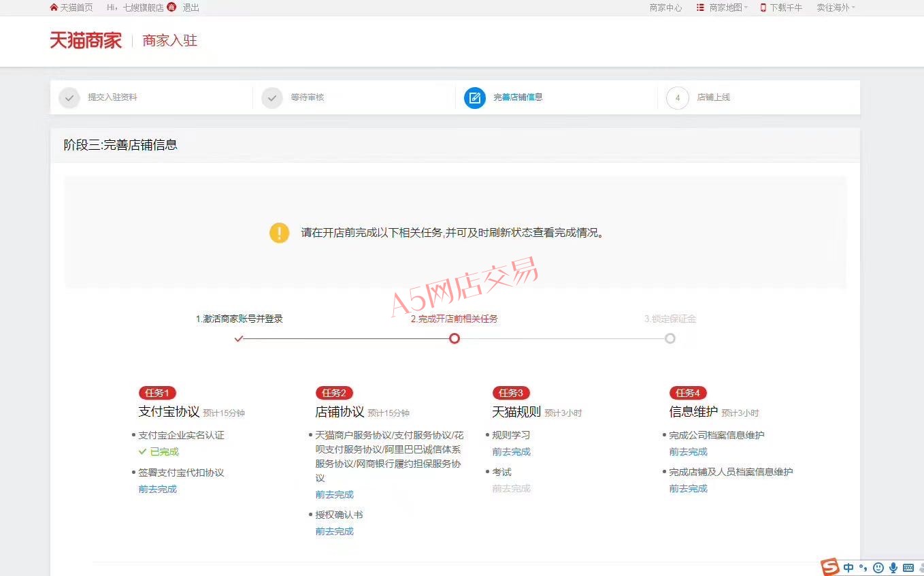Click the home icon beside 天猫首页
Image resolution: width=924 pixels, height=576 pixels.
point(54,7)
